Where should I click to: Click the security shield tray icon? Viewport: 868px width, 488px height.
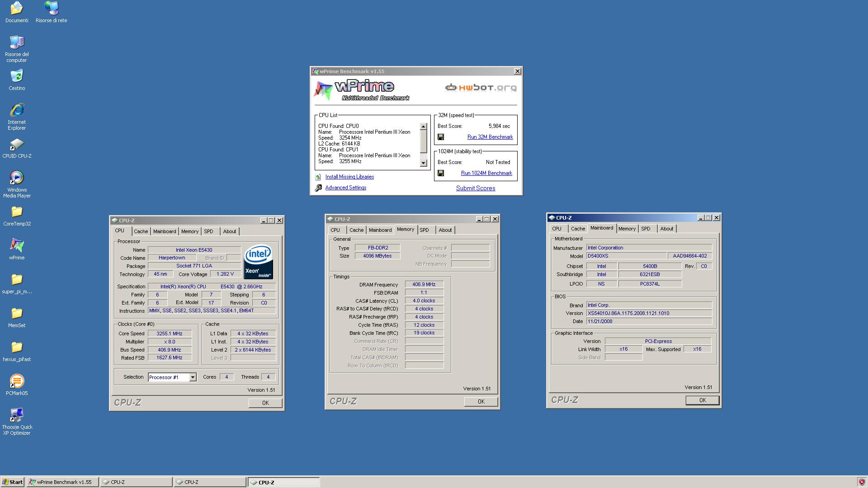(x=861, y=482)
